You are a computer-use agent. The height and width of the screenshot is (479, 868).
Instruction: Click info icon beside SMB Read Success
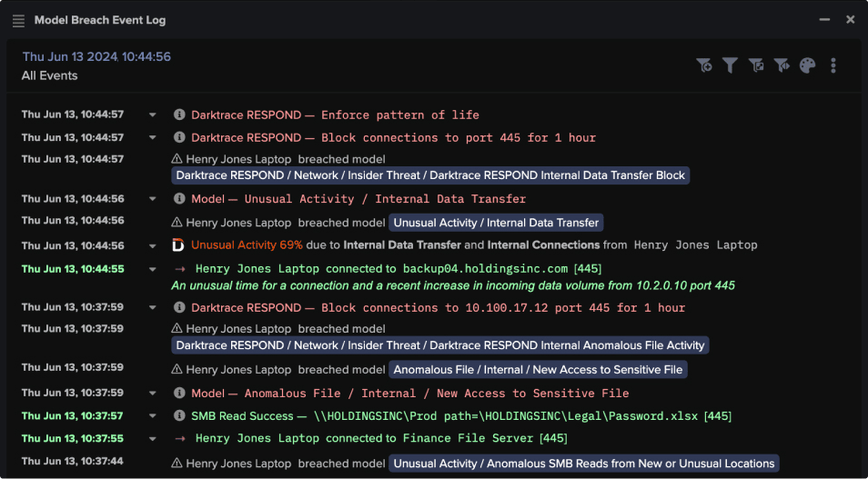click(x=179, y=416)
